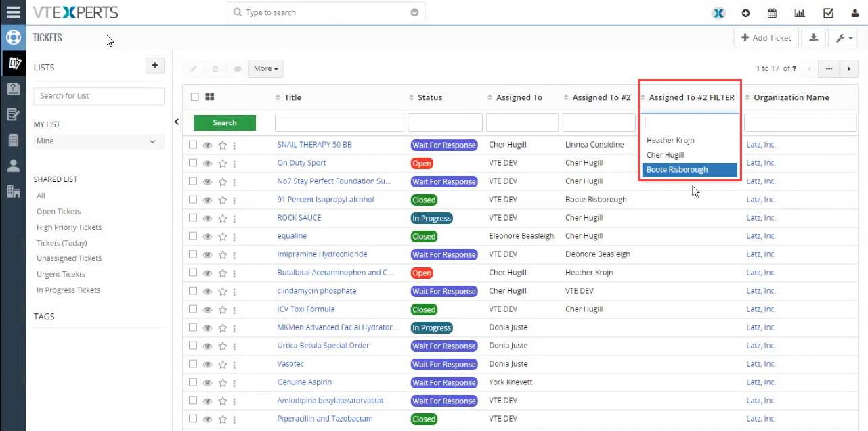This screenshot has height=431, width=868.
Task: Toggle follow eye for clindamycin phosphate
Action: (207, 292)
